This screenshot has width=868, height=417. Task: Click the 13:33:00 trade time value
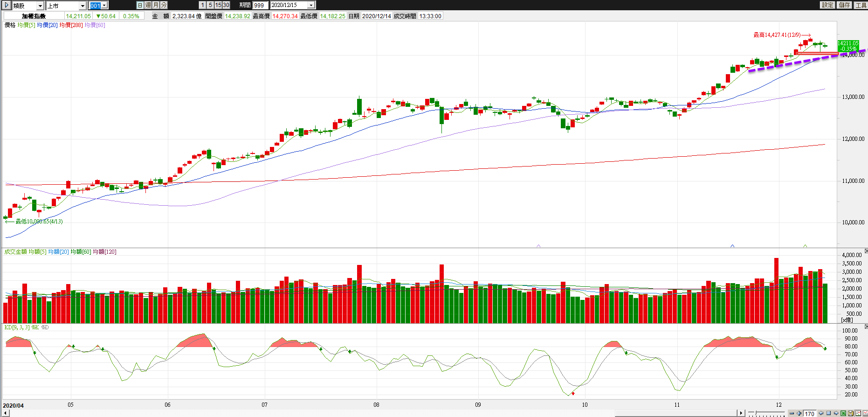point(430,16)
